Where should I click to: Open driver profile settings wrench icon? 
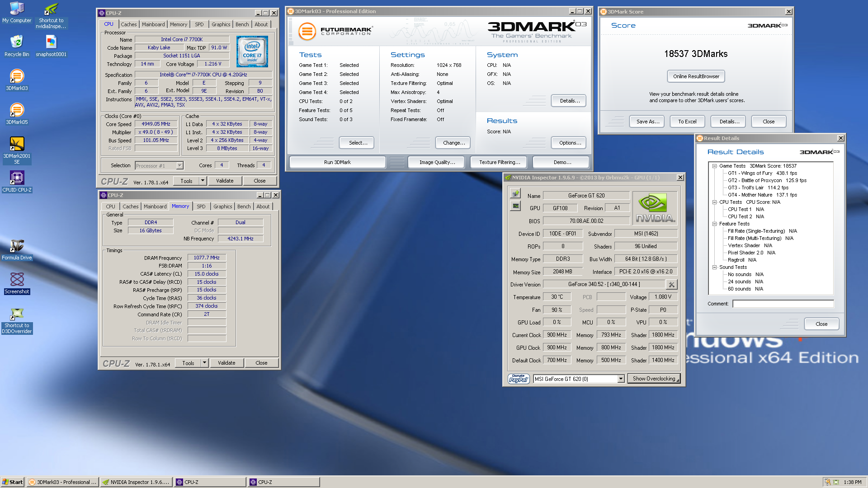(x=672, y=284)
